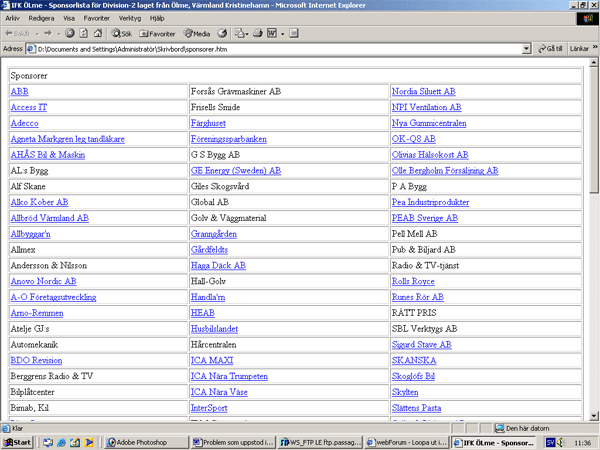Open the Mail icon dropdown arrow
This screenshot has height=450, width=600.
click(x=247, y=34)
